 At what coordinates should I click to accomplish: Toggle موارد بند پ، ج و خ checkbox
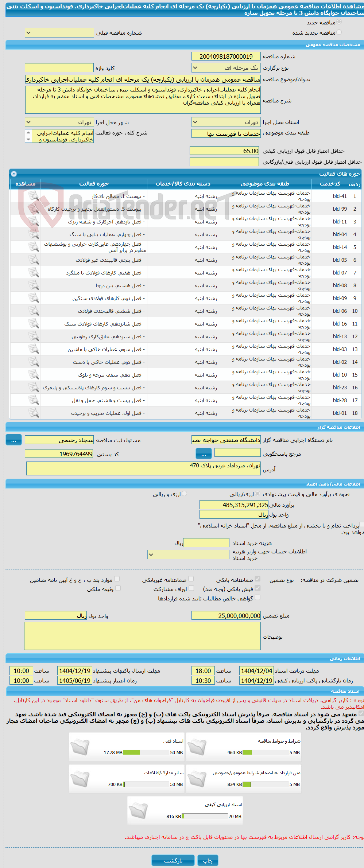117,579
